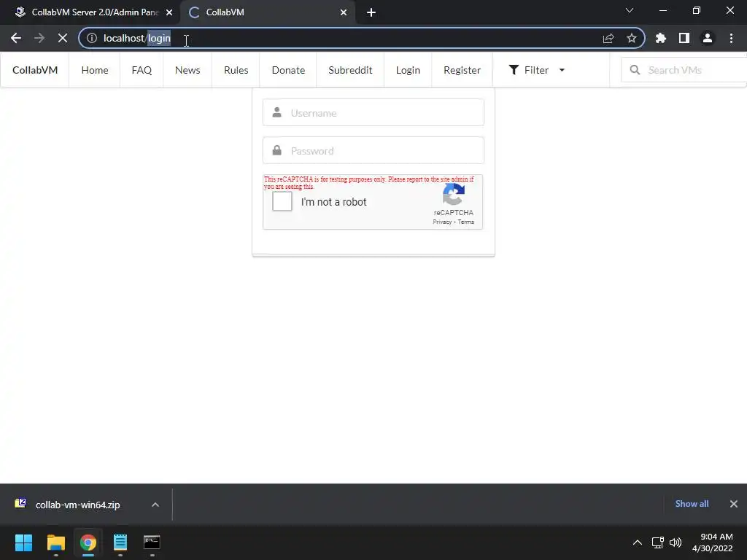This screenshot has height=560, width=747.
Task: Open the FAQ page
Action: (x=142, y=70)
